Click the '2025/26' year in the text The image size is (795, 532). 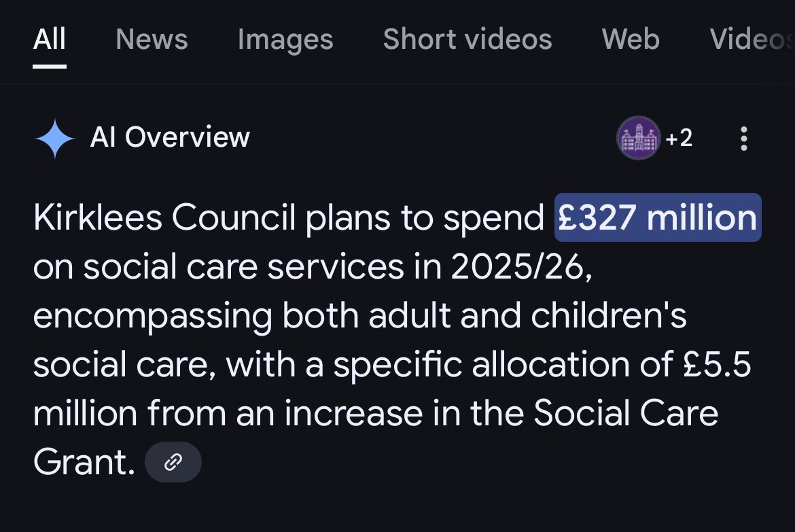[x=516, y=266]
